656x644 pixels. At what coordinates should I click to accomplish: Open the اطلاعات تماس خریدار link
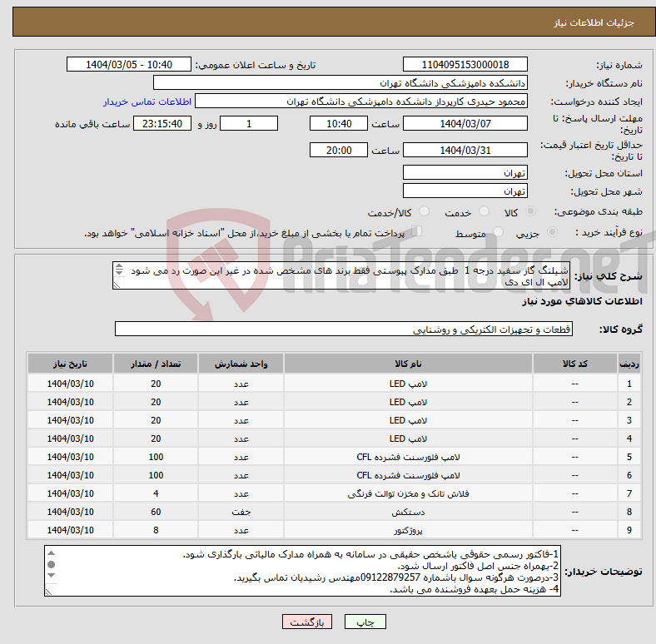point(147,102)
